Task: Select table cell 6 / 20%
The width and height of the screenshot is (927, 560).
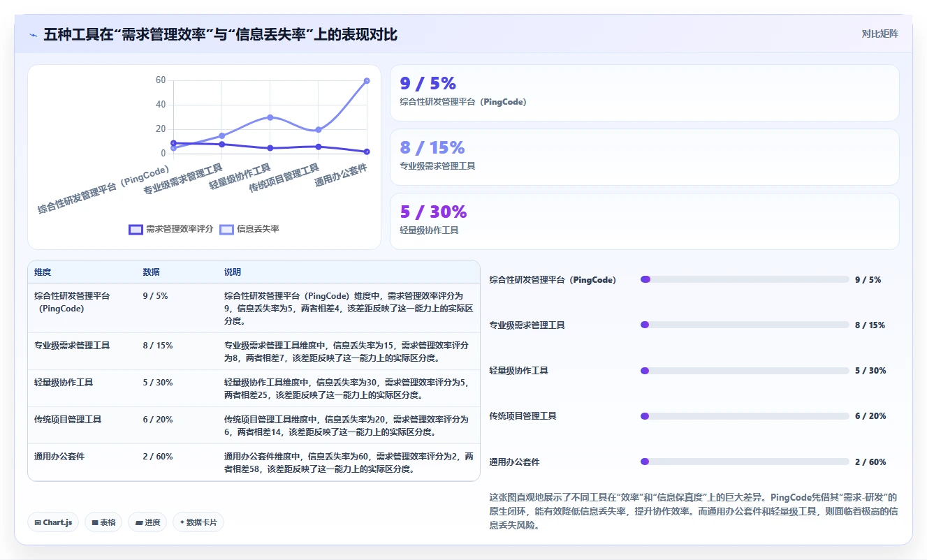Action: [x=157, y=420]
